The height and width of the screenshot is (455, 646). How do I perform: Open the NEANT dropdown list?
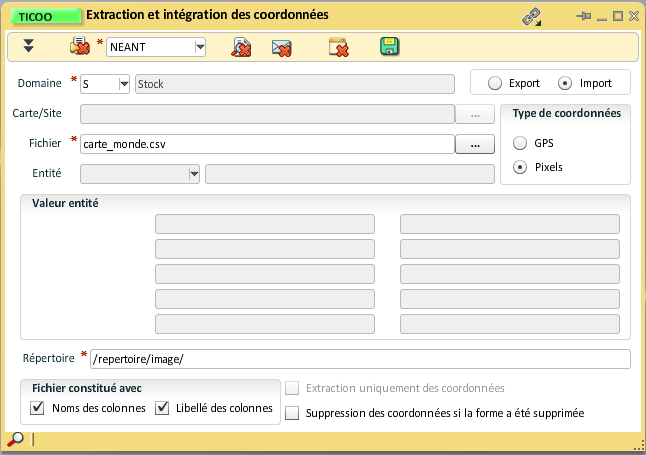pyautogui.click(x=200, y=46)
